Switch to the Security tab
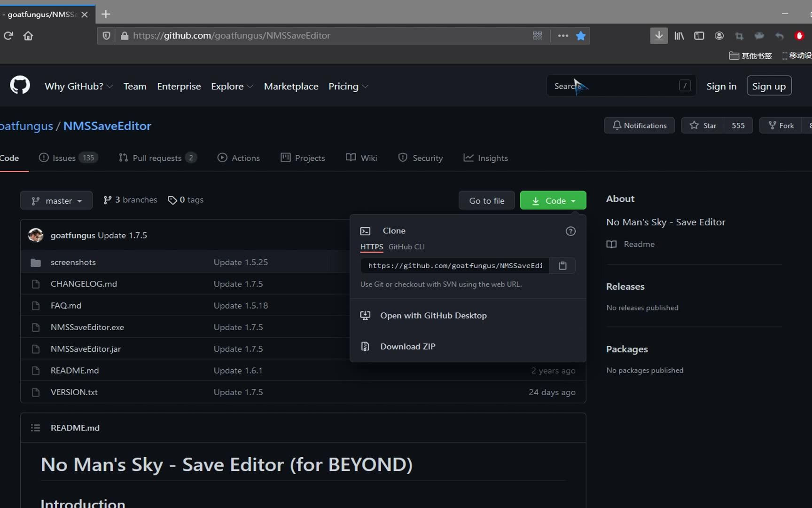This screenshot has height=508, width=812. pos(420,158)
